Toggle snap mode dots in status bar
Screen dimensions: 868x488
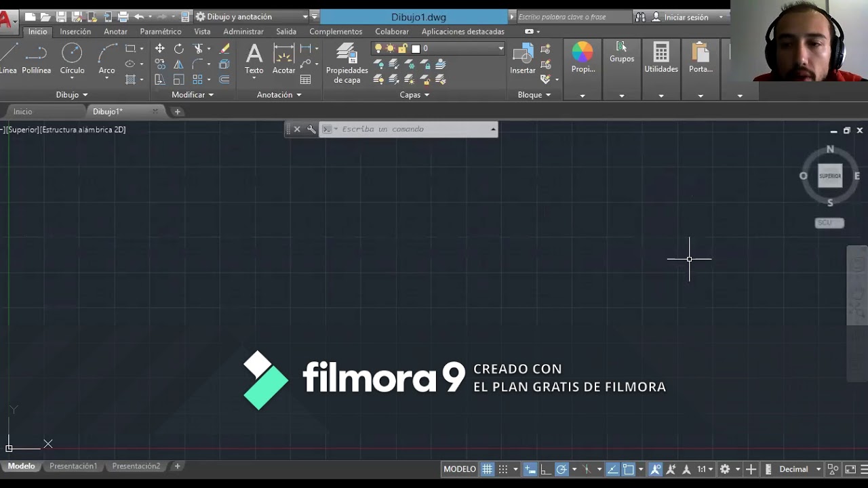pos(503,469)
